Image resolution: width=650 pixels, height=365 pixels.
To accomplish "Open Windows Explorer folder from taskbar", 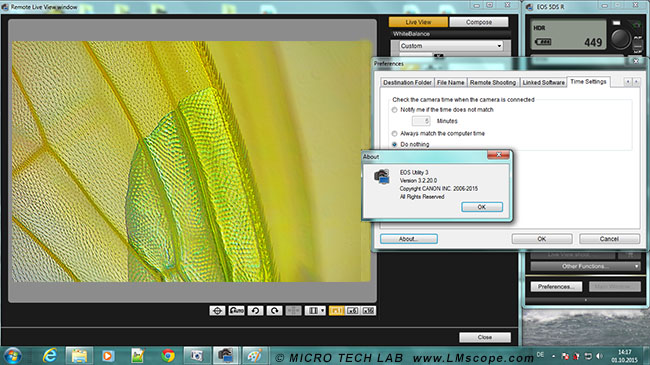I will point(79,355).
